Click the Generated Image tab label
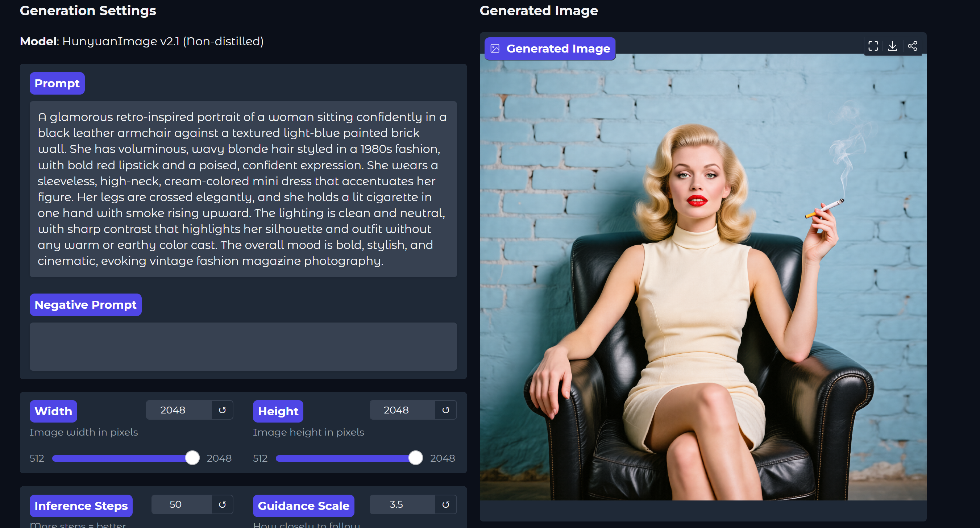 (550, 49)
